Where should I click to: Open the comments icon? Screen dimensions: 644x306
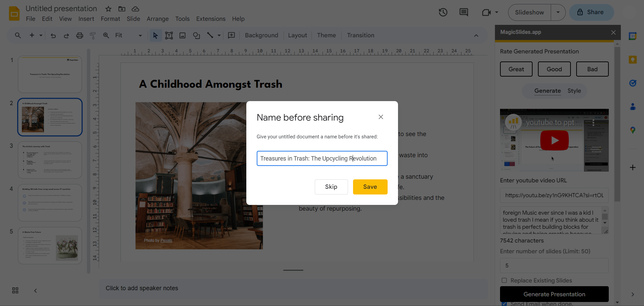463,12
